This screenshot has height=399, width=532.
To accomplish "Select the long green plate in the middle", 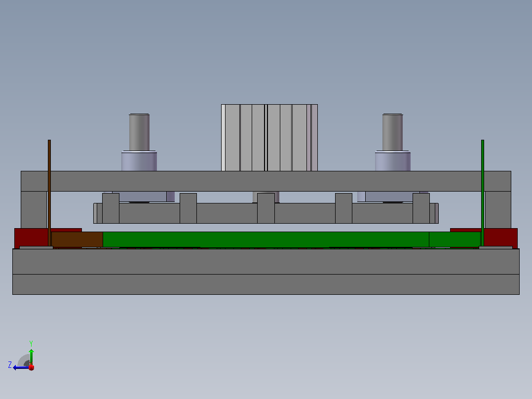I will (x=266, y=239).
